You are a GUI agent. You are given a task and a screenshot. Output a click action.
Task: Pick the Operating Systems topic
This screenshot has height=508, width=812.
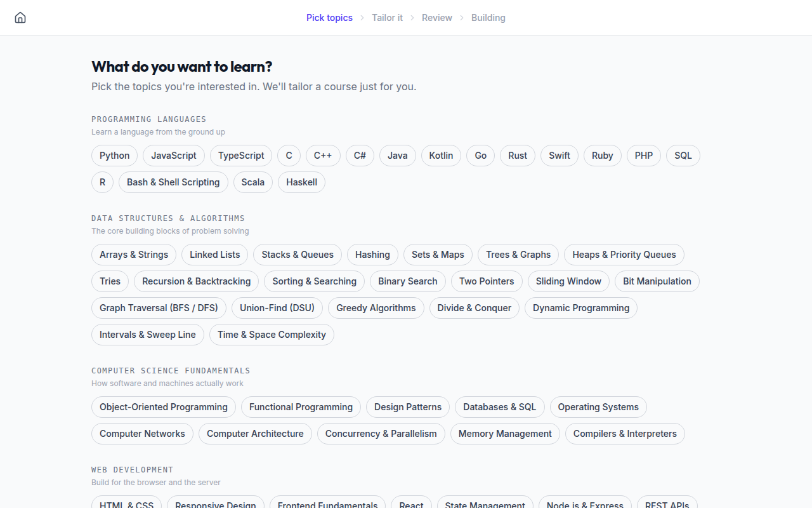point(598,407)
